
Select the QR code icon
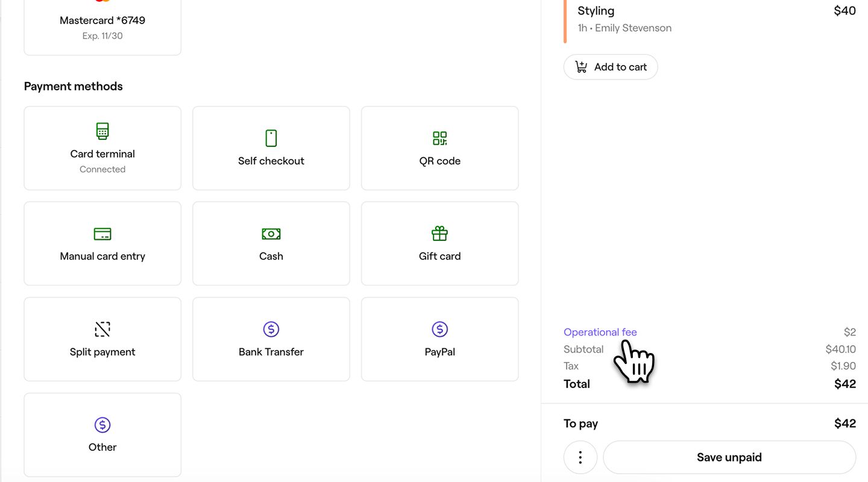coord(440,138)
